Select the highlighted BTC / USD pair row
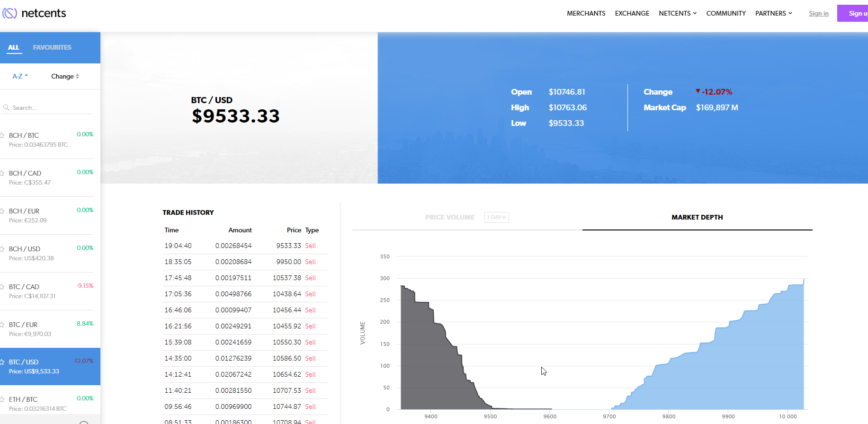868x424 pixels. [x=50, y=366]
